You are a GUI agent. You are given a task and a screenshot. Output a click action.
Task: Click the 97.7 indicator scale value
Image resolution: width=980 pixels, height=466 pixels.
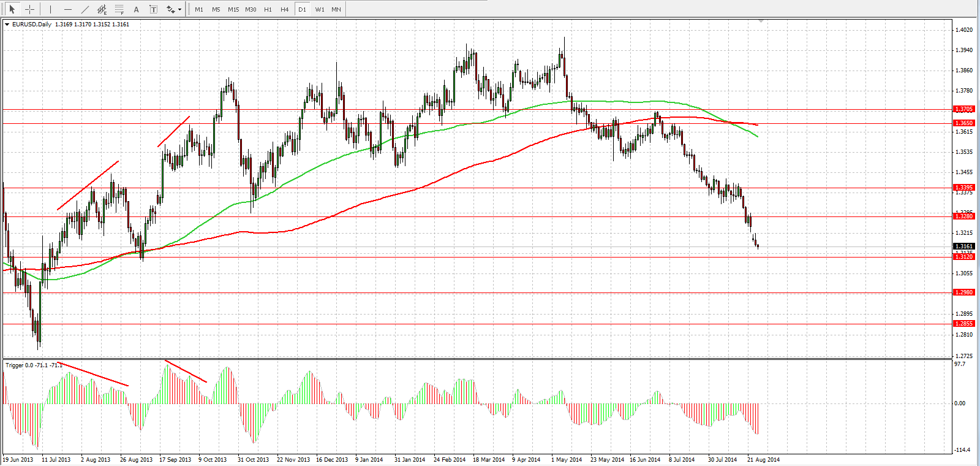[960, 364]
